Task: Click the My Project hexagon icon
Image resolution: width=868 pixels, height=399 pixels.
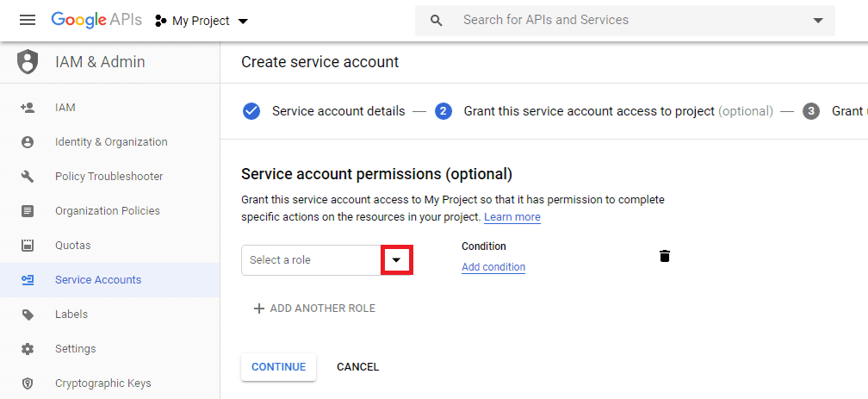Action: tap(160, 21)
